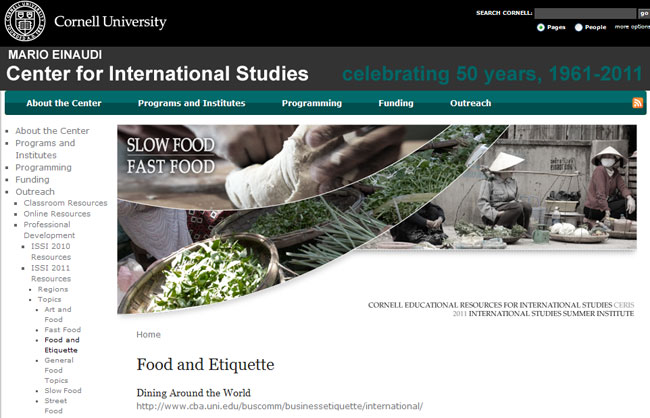Click celebrating 50 years banner text

click(x=492, y=74)
